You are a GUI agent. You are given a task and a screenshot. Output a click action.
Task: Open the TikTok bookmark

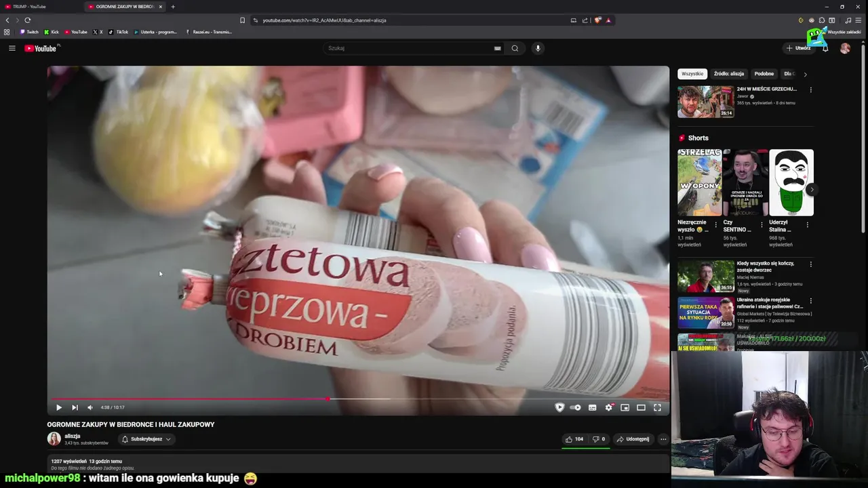pyautogui.click(x=118, y=32)
